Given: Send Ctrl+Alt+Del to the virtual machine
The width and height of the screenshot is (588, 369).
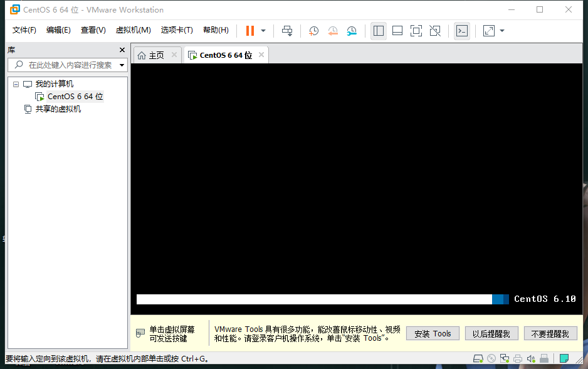Looking at the screenshot, I should point(287,31).
